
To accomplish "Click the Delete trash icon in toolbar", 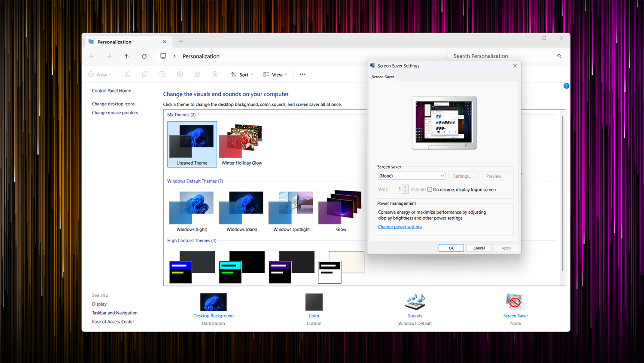I will click(215, 74).
